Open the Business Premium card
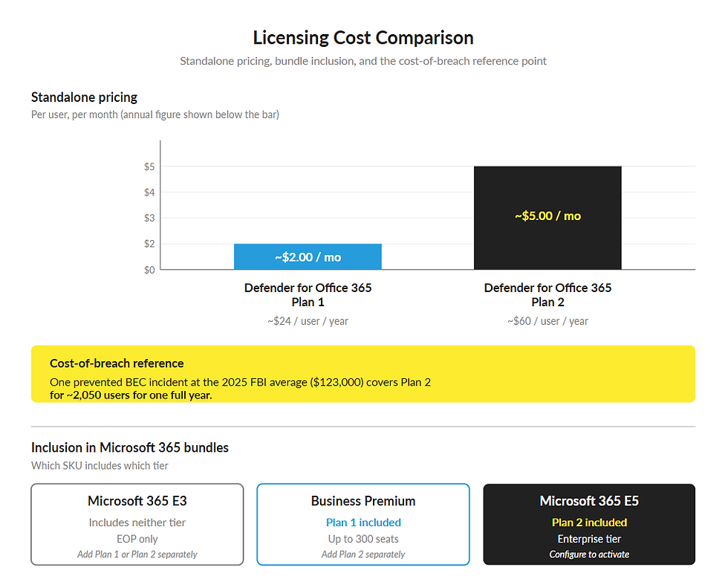728x579 pixels. [x=363, y=525]
